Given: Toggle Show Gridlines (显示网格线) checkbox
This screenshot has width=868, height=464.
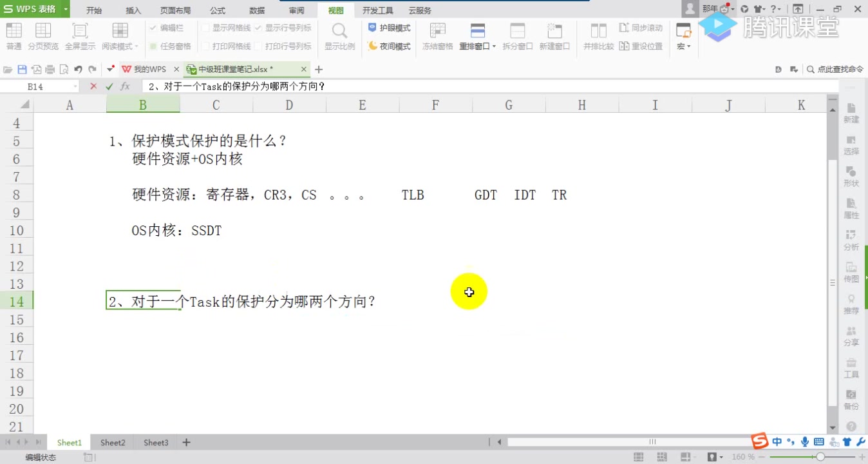Looking at the screenshot, I should coord(205,28).
